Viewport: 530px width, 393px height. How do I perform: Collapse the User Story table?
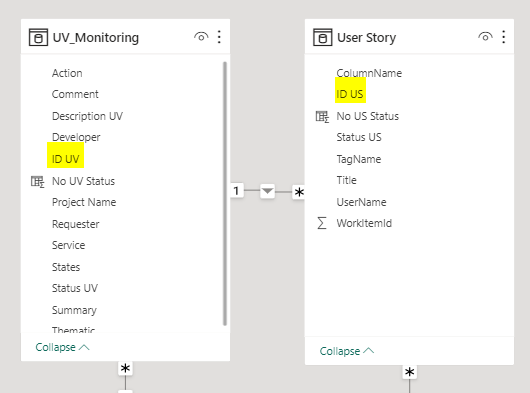347,351
